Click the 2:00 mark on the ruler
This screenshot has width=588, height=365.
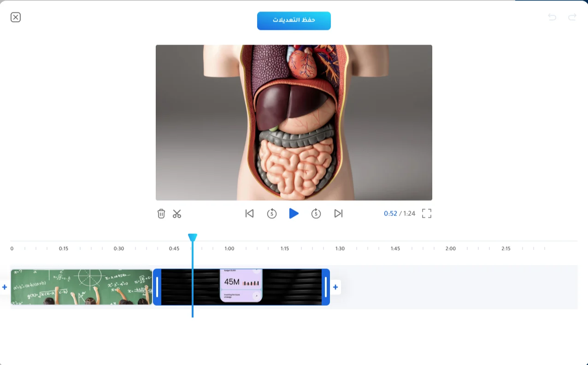click(451, 249)
